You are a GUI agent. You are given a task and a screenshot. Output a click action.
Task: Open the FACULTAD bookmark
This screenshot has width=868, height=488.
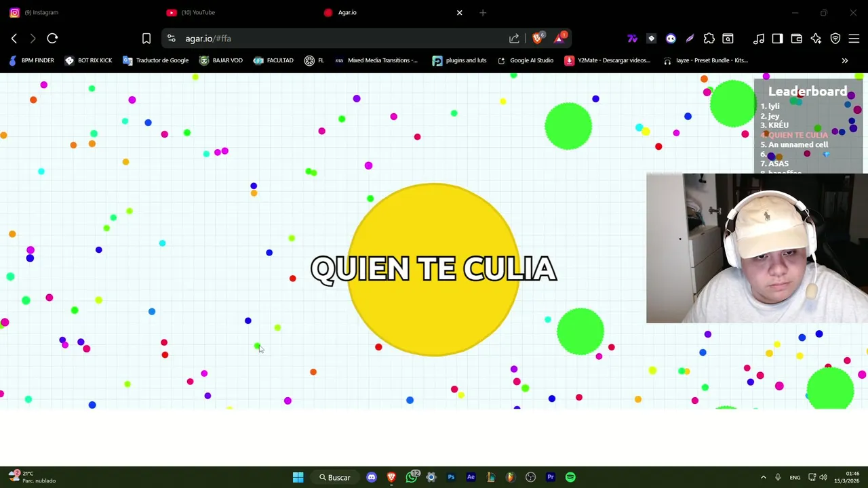[x=273, y=60]
